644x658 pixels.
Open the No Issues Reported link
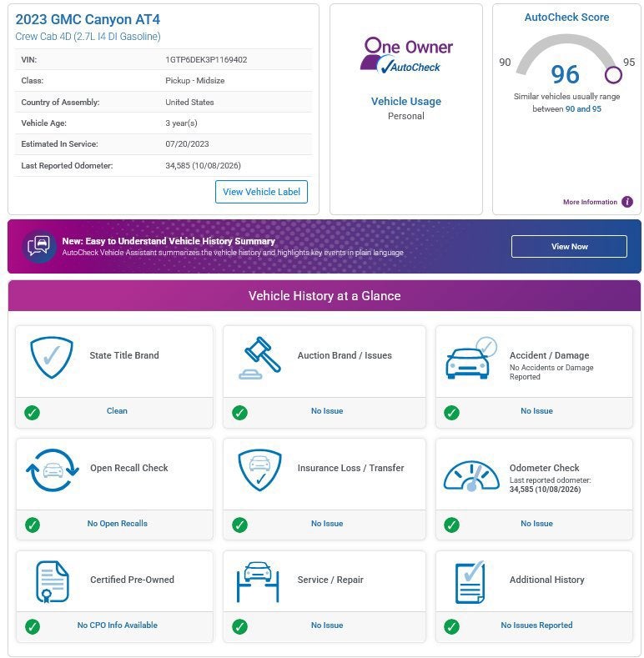click(x=536, y=625)
